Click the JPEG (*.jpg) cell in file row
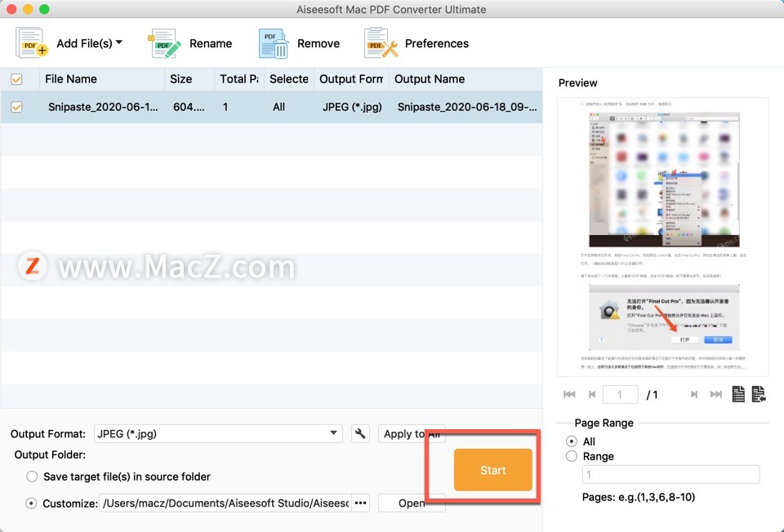The image size is (784, 532). 352,107
